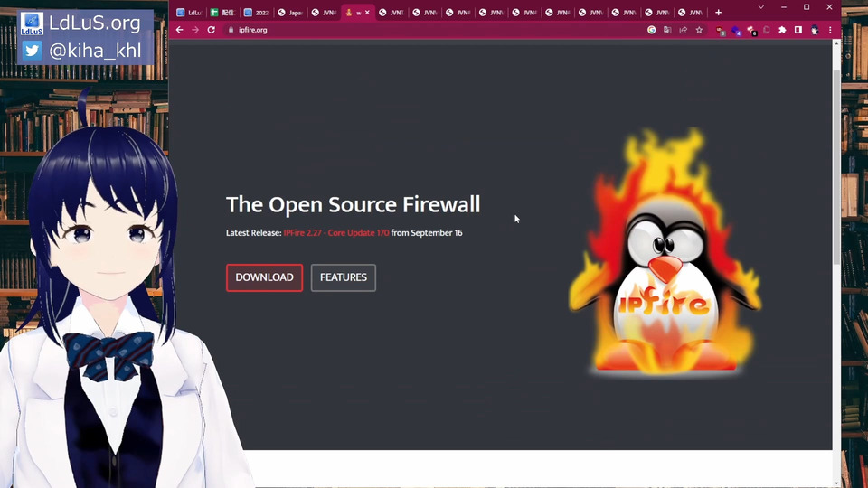Click the address bar showing ipfire.org
This screenshot has height=488, width=868.
[x=432, y=30]
